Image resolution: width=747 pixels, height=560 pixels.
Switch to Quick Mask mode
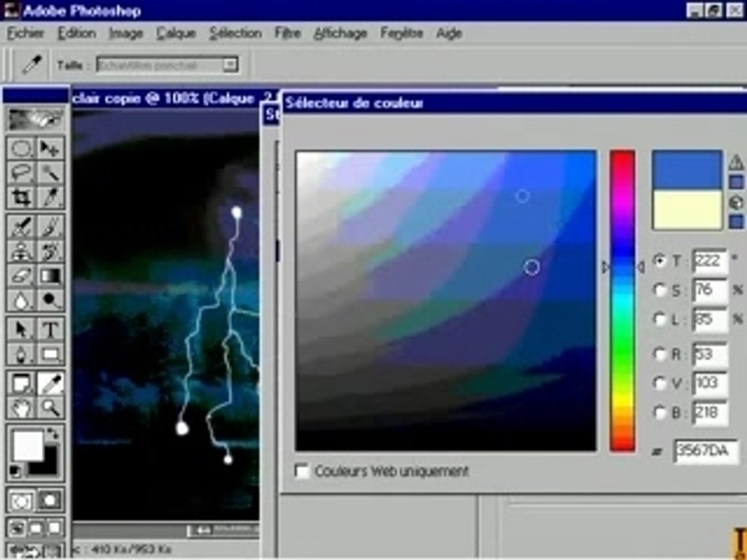[x=50, y=502]
